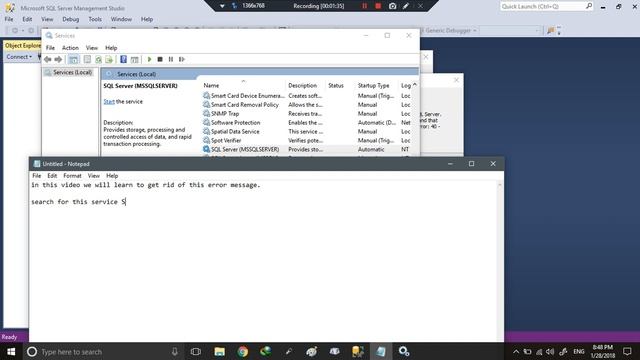This screenshot has height=360, width=640.
Task: Open Notepad's View menu
Action: 93,176
